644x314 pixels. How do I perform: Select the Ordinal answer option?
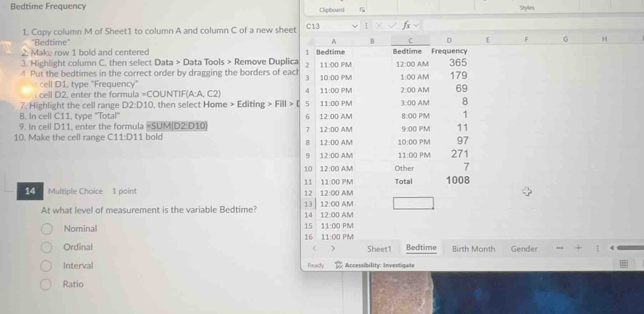[x=46, y=247]
